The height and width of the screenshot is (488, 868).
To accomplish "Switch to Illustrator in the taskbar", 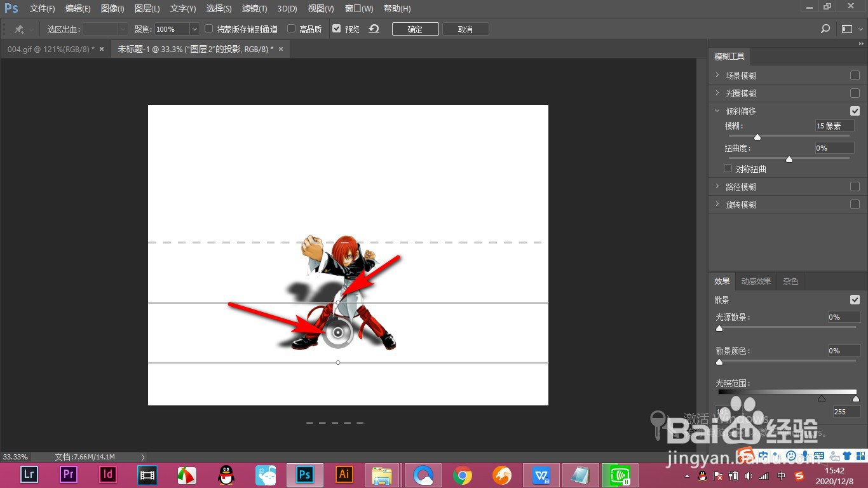I will (344, 475).
